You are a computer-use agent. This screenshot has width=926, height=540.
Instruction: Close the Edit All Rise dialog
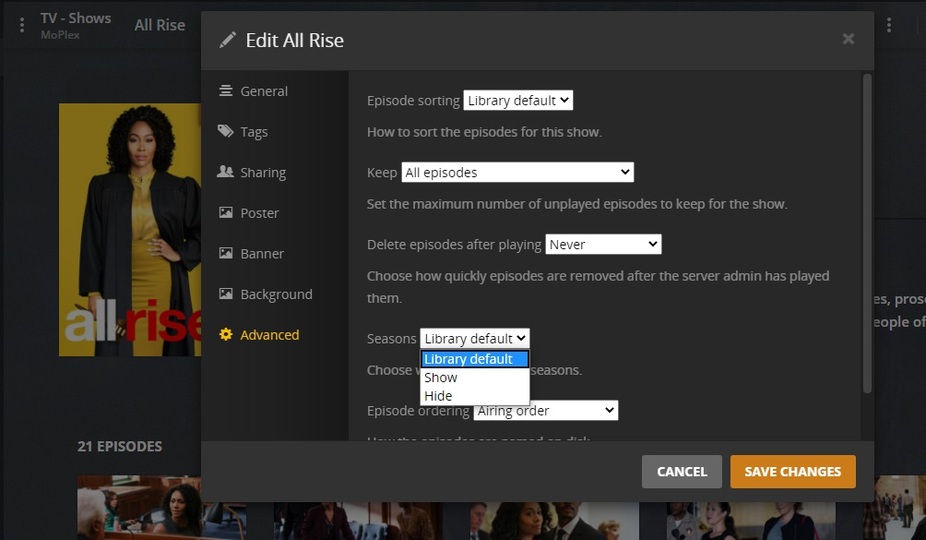[x=848, y=39]
